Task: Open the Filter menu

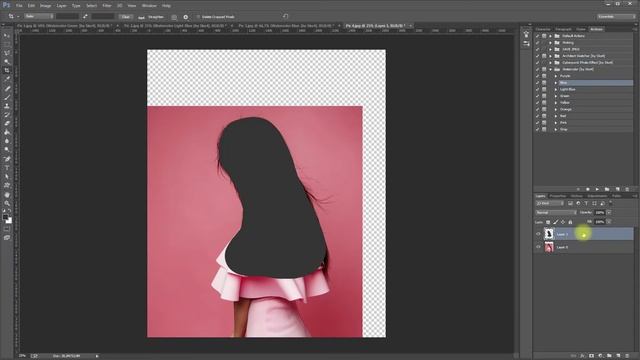Action: point(107,6)
